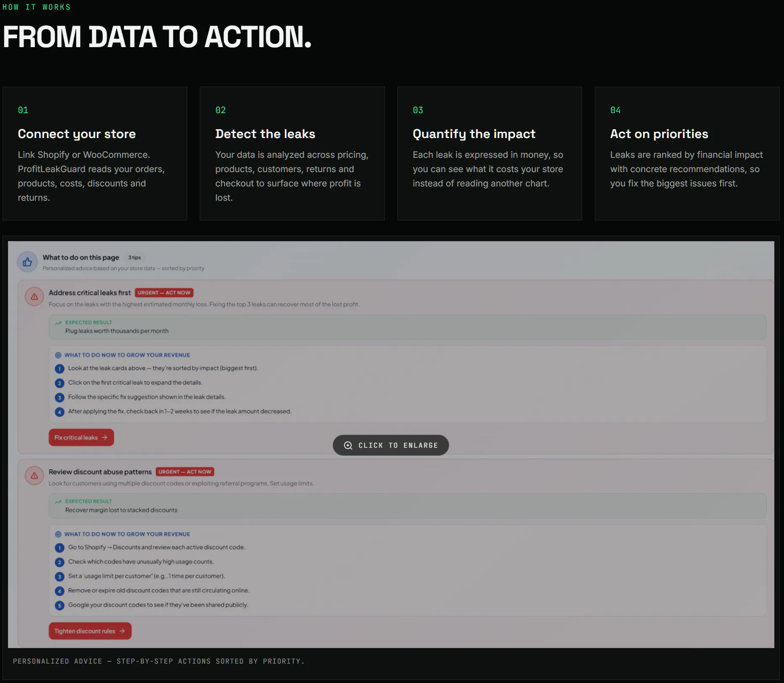Image resolution: width=784 pixels, height=683 pixels.
Task: Click the Personalized Advice caption below the screenshot
Action: click(159, 661)
